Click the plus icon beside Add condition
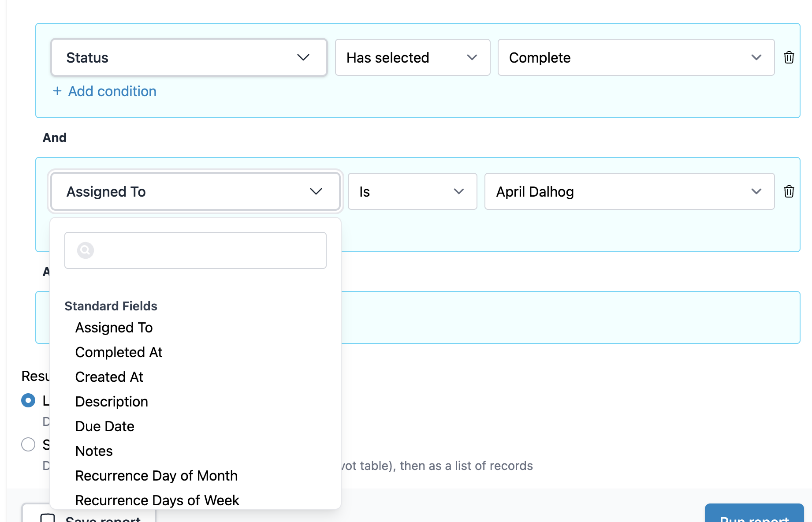Viewport: 812px width, 522px height. (57, 91)
